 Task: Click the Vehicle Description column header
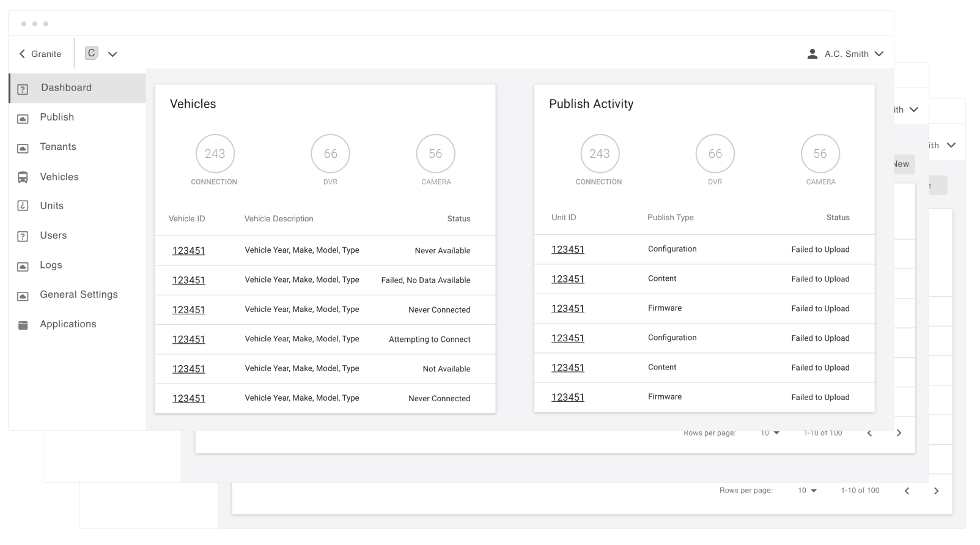coord(279,218)
